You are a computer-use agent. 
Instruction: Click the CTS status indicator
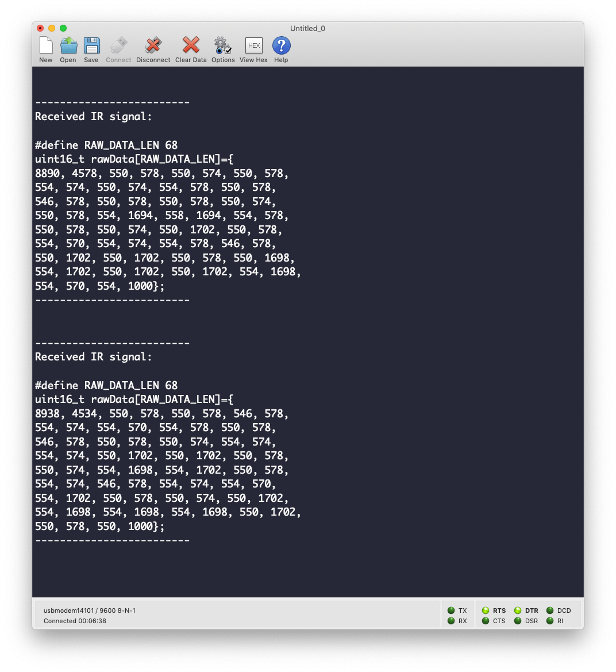click(486, 621)
